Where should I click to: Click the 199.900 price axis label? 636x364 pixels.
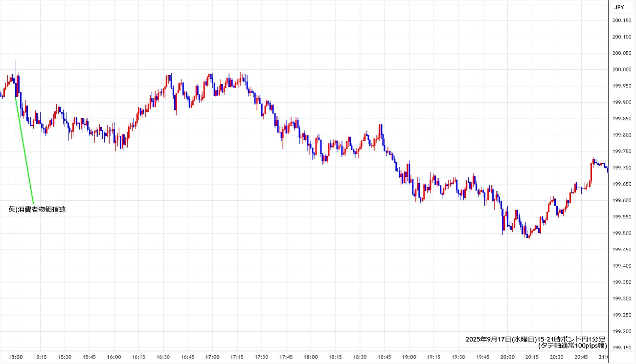pos(621,102)
